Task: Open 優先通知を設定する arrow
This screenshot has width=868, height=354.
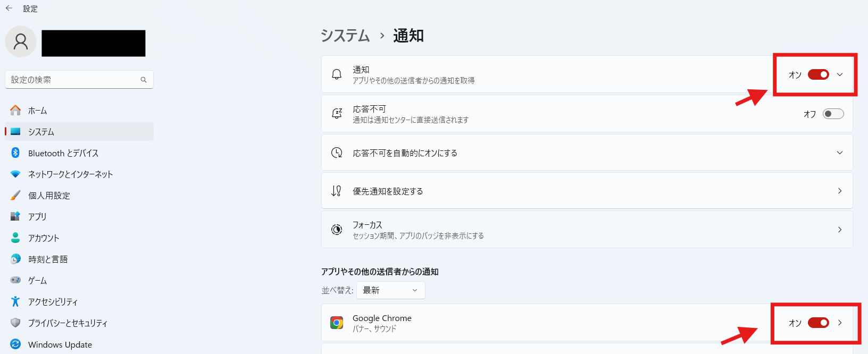Action: 840,191
